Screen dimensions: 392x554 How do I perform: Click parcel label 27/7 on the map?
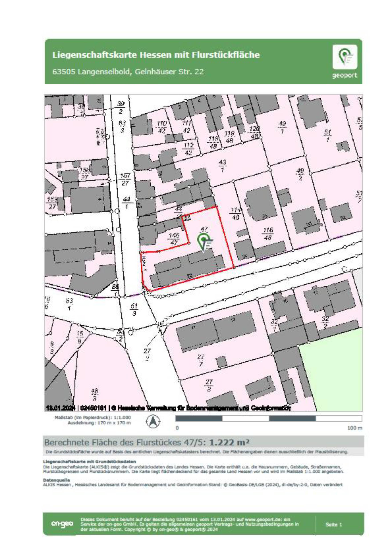[x=201, y=360]
